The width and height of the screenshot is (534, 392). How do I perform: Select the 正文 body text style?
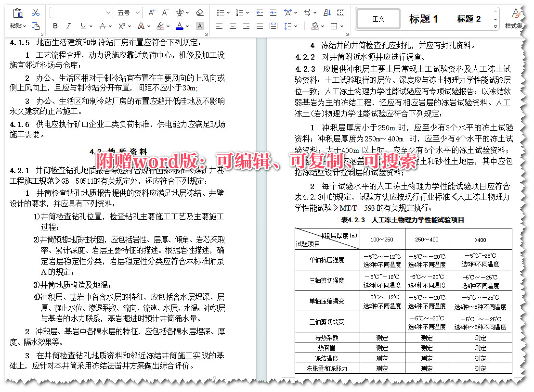pos(378,18)
